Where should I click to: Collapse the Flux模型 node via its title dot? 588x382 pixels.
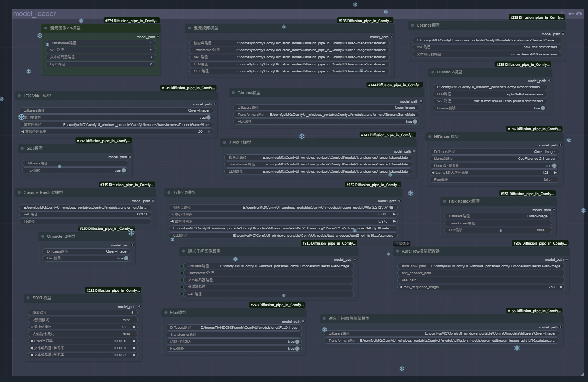[166, 313]
